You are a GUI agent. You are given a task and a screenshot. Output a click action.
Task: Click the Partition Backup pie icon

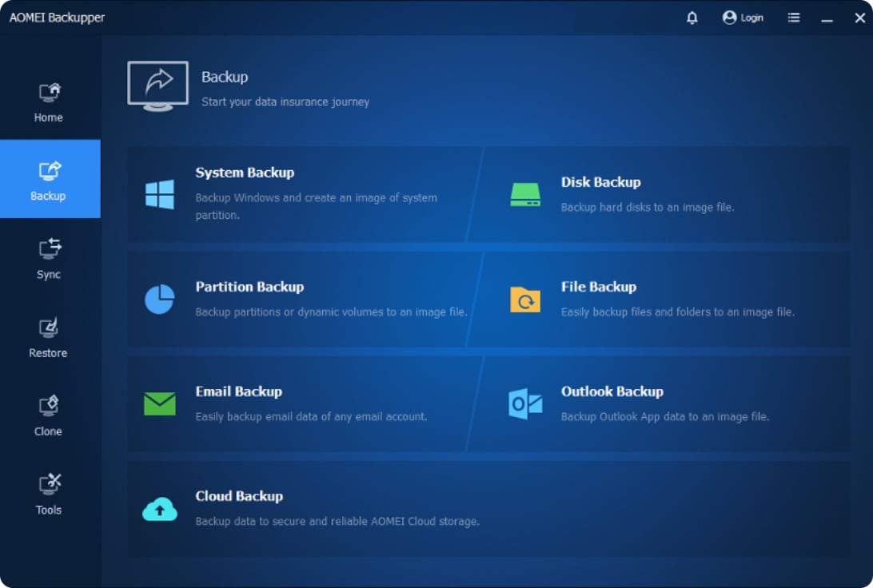tap(160, 300)
